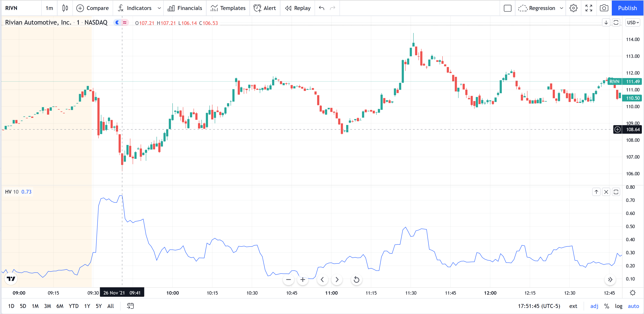The width and height of the screenshot is (644, 314).
Task: Select the All date range
Action: (111, 306)
